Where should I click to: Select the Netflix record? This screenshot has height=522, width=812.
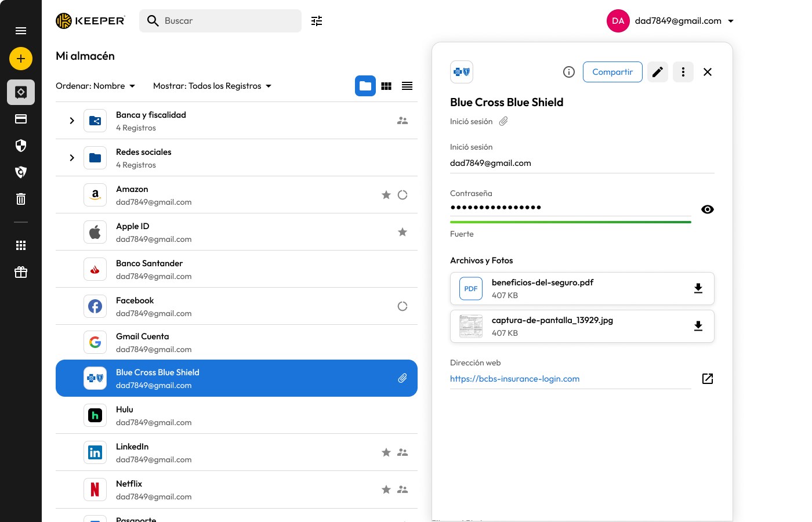pyautogui.click(x=237, y=490)
